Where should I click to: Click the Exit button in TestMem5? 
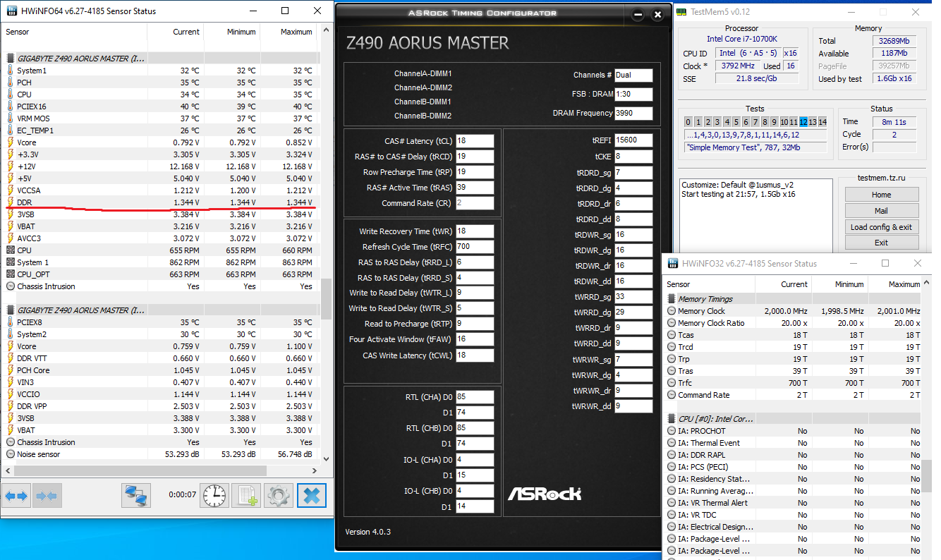[882, 243]
